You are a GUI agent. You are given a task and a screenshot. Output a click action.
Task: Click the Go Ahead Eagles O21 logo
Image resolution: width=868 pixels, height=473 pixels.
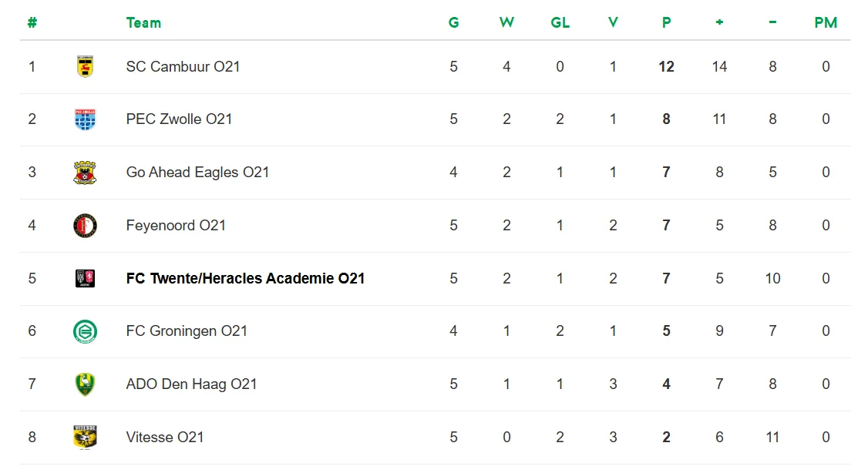coord(85,173)
